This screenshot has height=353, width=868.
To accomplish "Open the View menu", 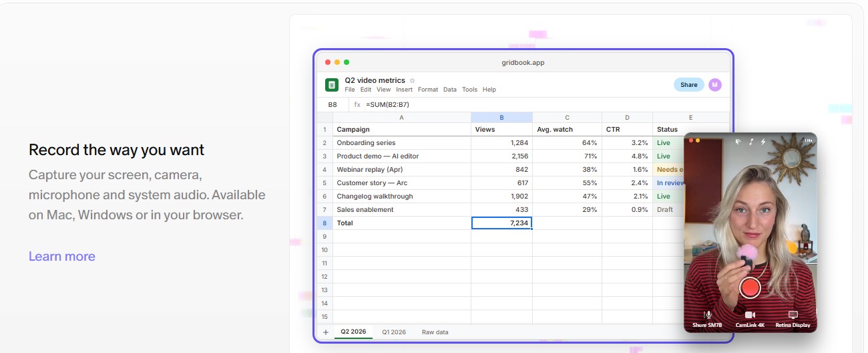I will [383, 90].
